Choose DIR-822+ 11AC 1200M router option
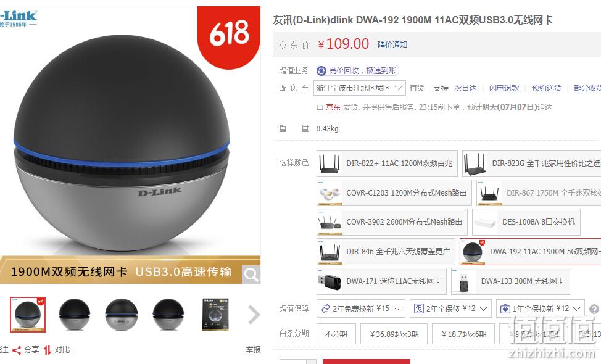Viewport: 601px width, 364px height. click(x=387, y=163)
